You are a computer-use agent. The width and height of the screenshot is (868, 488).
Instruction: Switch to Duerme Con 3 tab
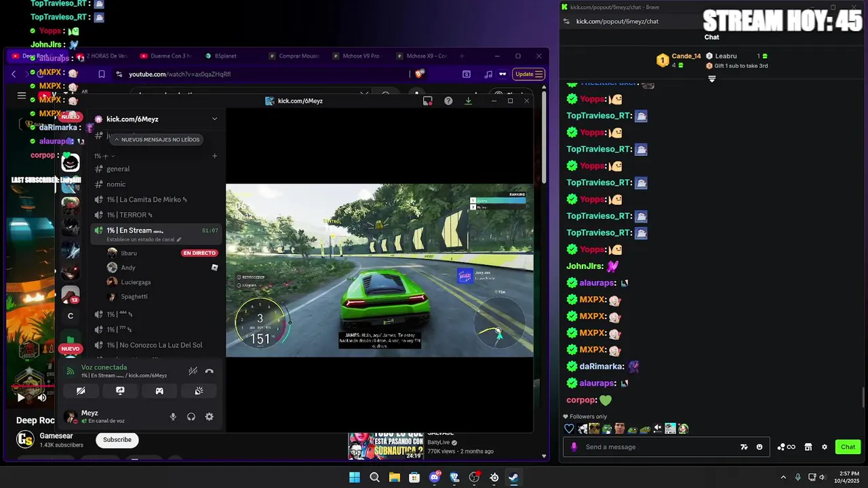tap(166, 56)
